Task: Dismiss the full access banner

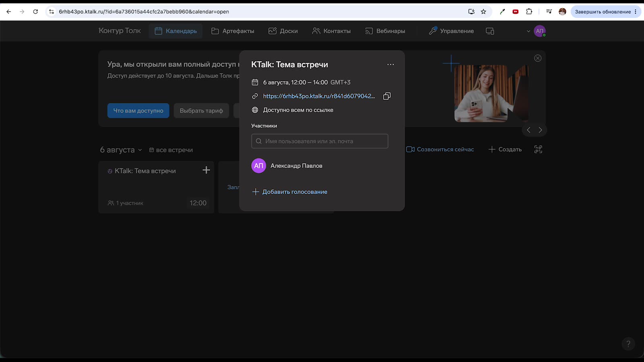Action: [x=538, y=58]
